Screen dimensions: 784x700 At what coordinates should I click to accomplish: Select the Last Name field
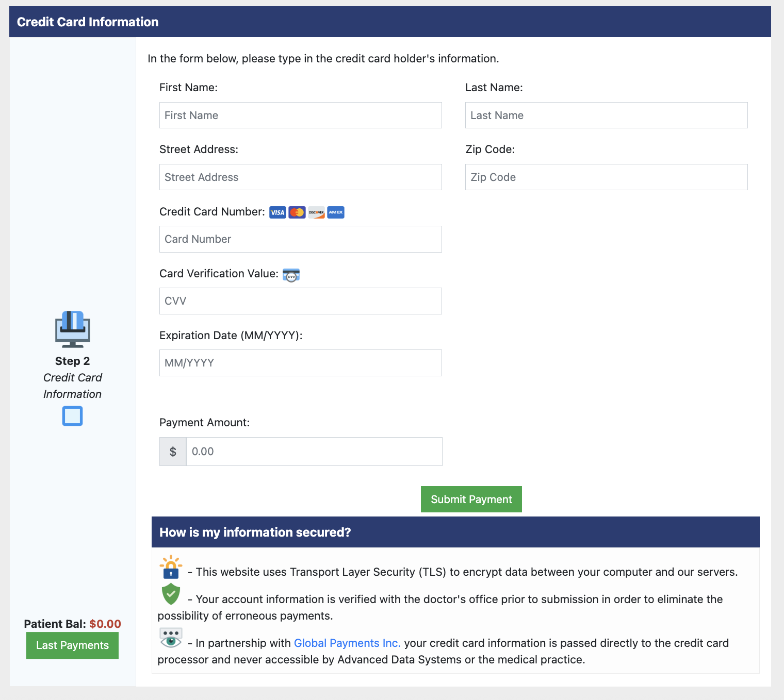click(x=606, y=115)
